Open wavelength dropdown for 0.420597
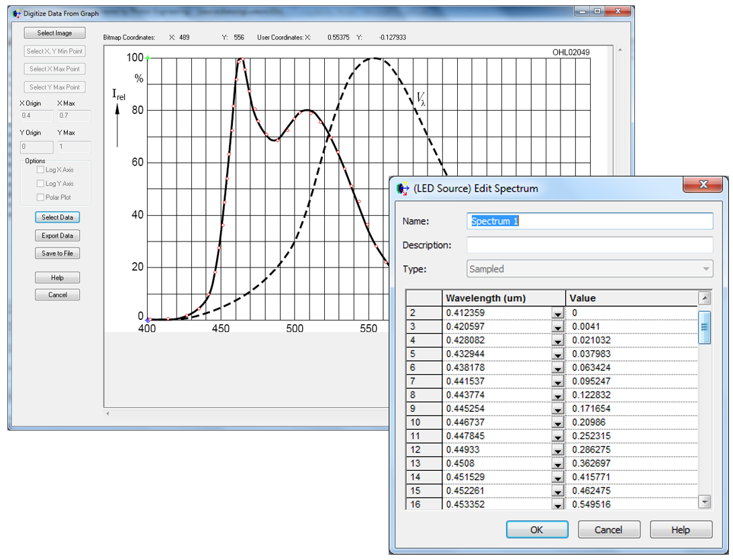Screen dimensions: 733x560 click(557, 327)
